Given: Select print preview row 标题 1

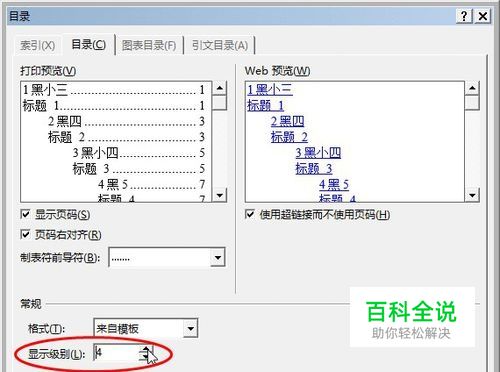Looking at the screenshot, I should 114,106.
